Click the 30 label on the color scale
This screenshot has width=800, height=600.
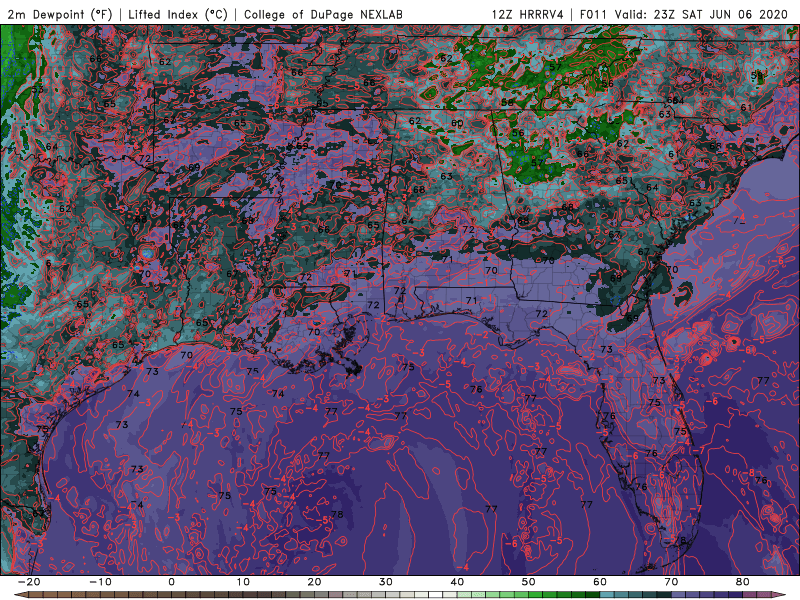pos(386,582)
